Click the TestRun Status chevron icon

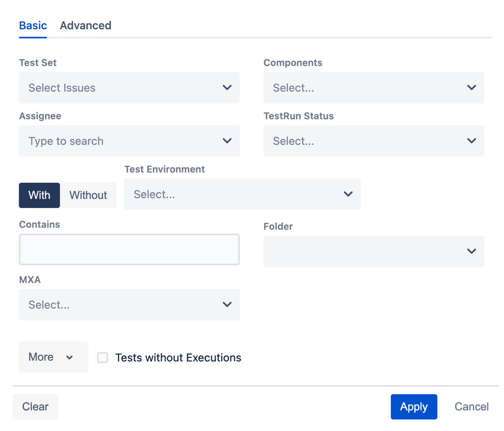472,141
